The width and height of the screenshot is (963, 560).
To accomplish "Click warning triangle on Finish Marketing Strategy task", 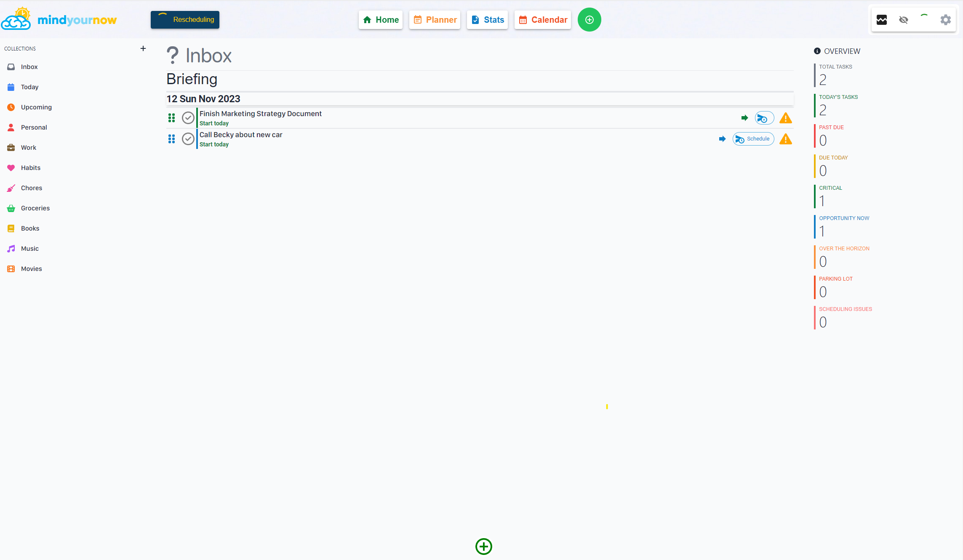I will pyautogui.click(x=785, y=118).
